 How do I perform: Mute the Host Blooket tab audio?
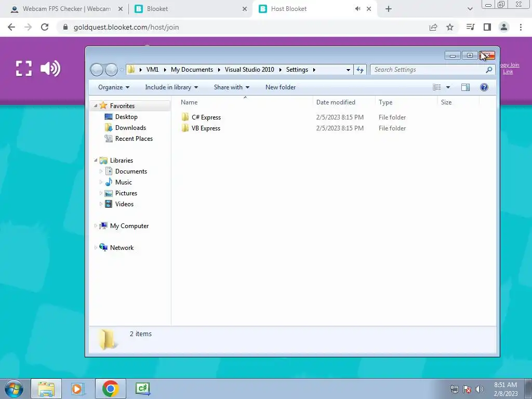coord(357,9)
